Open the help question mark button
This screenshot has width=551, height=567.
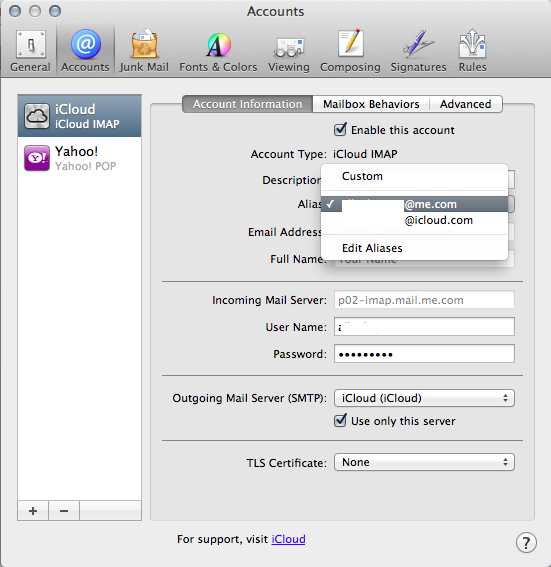pos(526,542)
